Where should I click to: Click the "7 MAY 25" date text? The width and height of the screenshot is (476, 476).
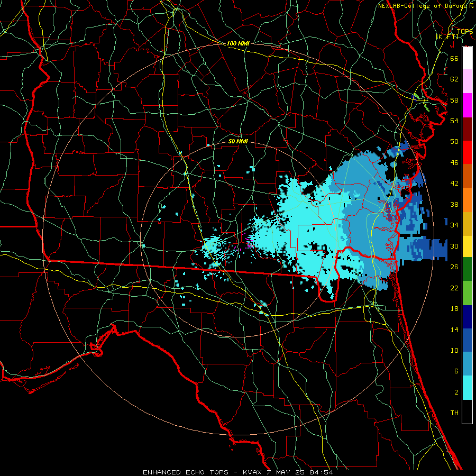pos(286,472)
